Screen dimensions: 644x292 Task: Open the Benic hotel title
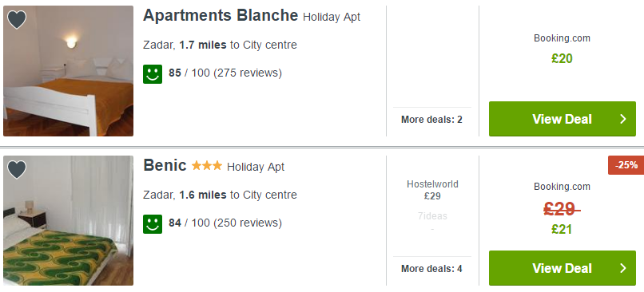165,166
